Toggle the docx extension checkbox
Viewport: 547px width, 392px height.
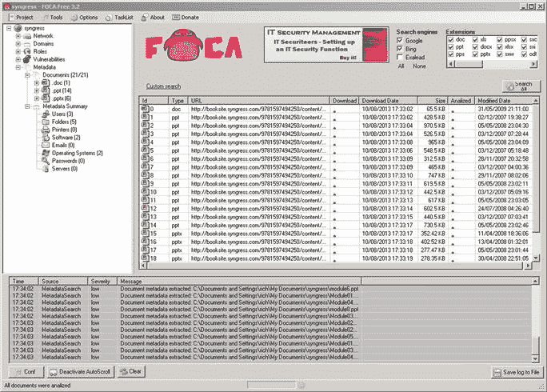475,46
